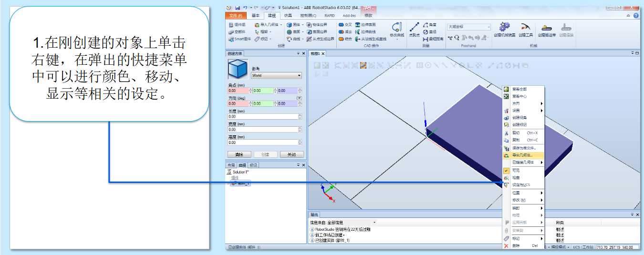The image size is (644, 255).
Task: Click the 清除 clear button
Action: pos(239,154)
